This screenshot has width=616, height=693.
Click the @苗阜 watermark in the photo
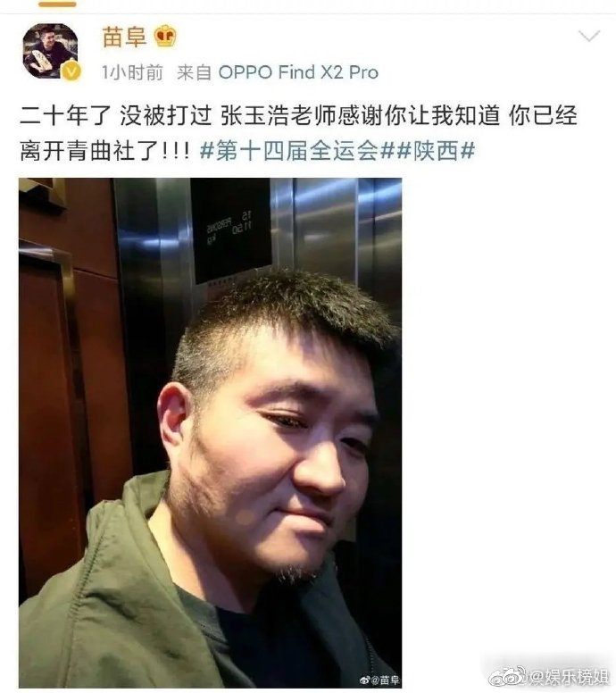[386, 680]
